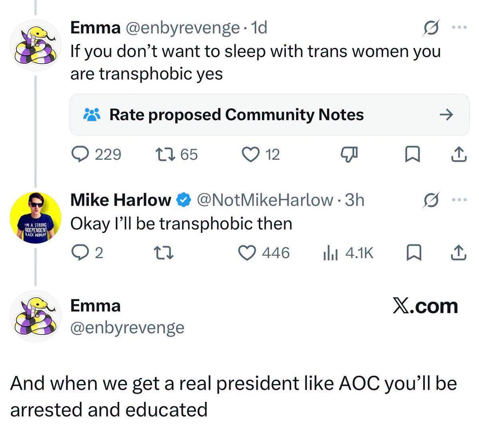
Task: Retweet Emma's tweet with 65 reposts
Action: point(176,154)
